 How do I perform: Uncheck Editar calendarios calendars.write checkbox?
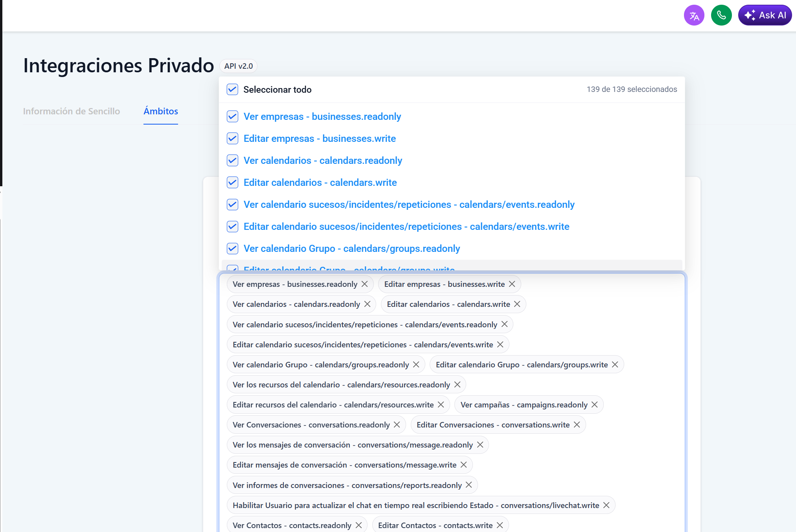[232, 183]
